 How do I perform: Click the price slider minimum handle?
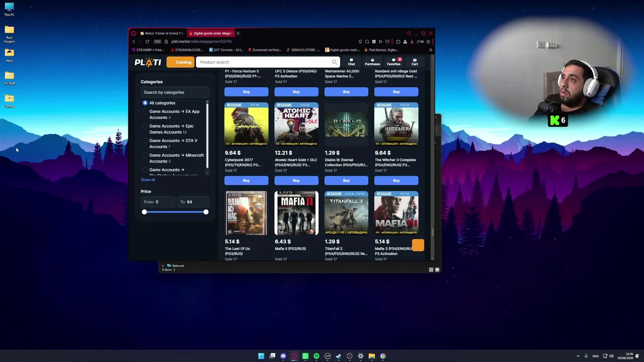click(144, 212)
